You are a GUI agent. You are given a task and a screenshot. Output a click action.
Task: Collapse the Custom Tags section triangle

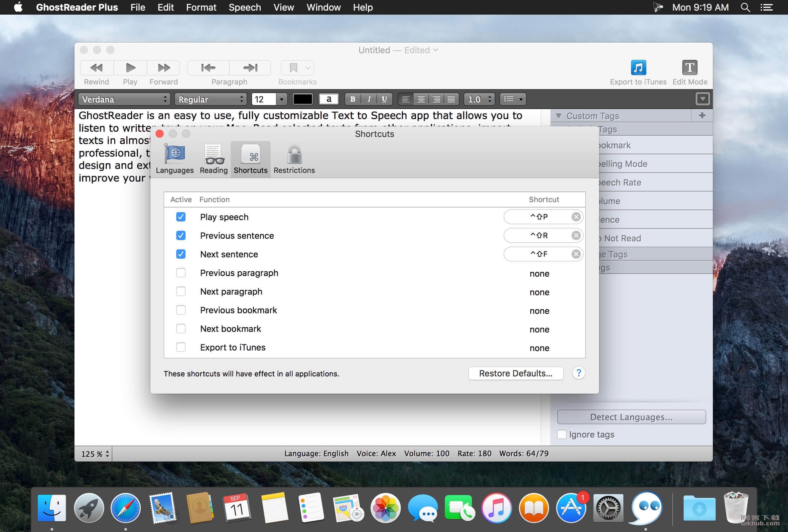click(x=559, y=116)
